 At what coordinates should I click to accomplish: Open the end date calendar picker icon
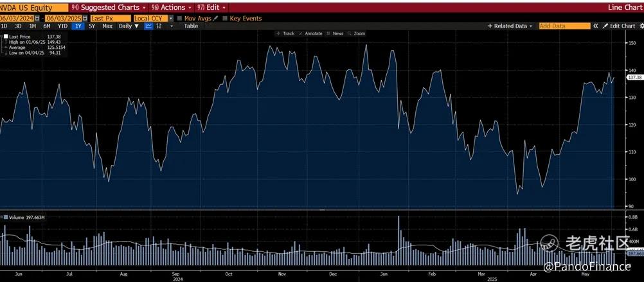[85, 19]
